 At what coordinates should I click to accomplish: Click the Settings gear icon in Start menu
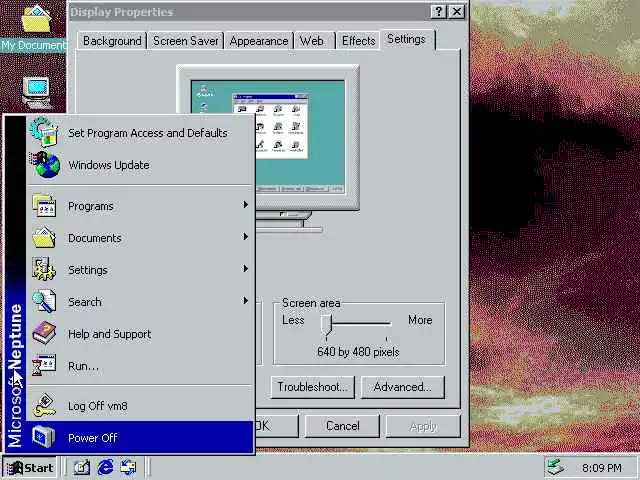[44, 269]
